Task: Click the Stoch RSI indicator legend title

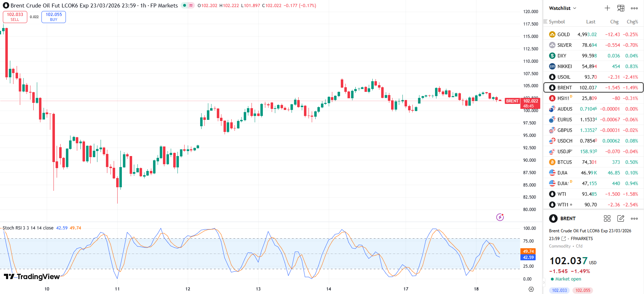Action: point(28,228)
